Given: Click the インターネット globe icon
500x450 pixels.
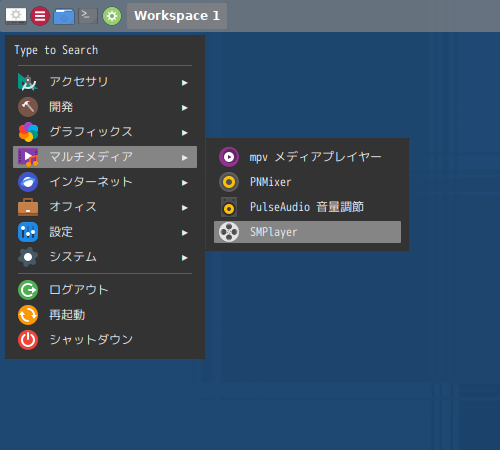Looking at the screenshot, I should click(x=28, y=182).
